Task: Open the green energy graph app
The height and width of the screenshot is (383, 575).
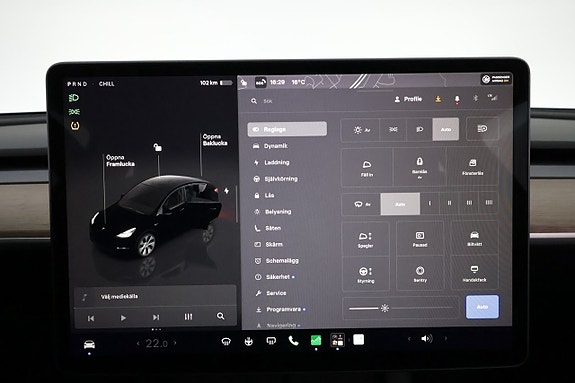Action: click(316, 340)
